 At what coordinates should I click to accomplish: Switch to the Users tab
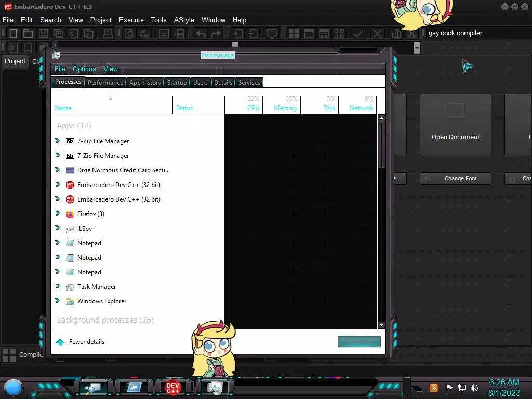point(200,83)
